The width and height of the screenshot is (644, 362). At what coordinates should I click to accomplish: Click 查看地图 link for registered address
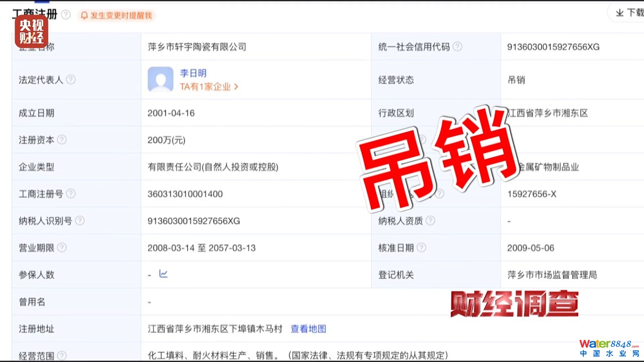308,329
